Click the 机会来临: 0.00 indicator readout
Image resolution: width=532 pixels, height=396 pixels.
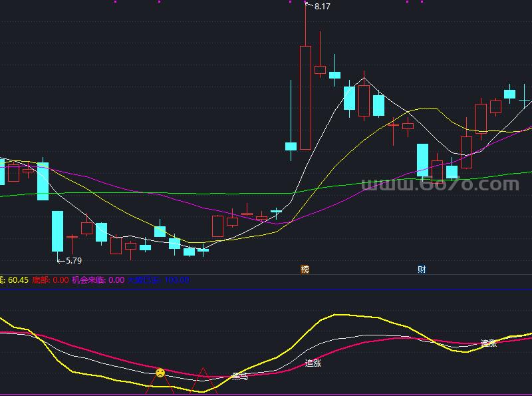(98, 280)
